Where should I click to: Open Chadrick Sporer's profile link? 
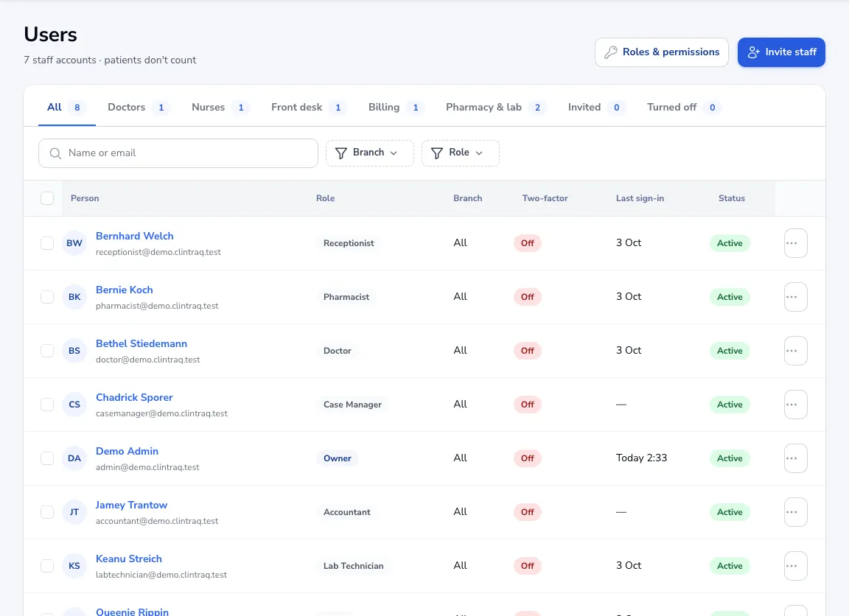pyautogui.click(x=134, y=397)
